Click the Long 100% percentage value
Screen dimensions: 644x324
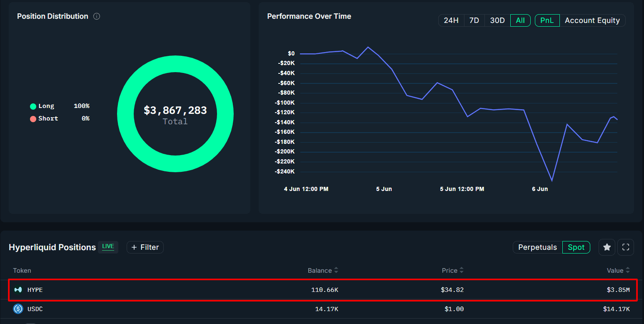82,106
